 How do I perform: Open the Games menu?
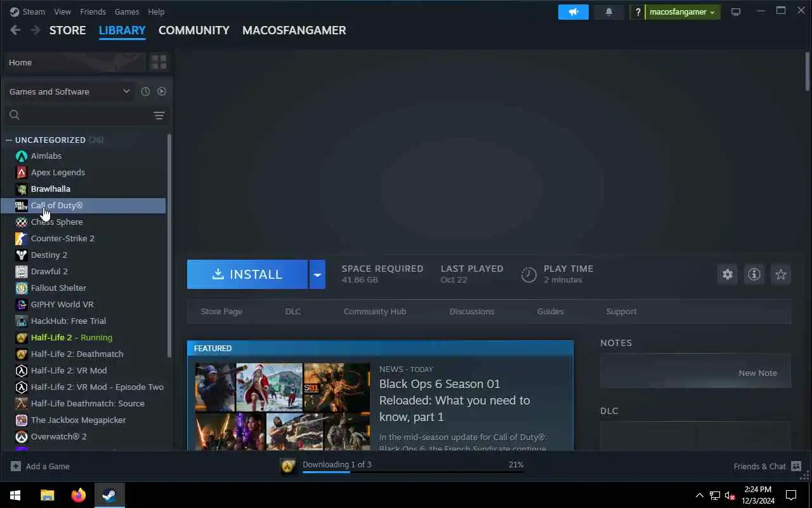click(x=127, y=12)
